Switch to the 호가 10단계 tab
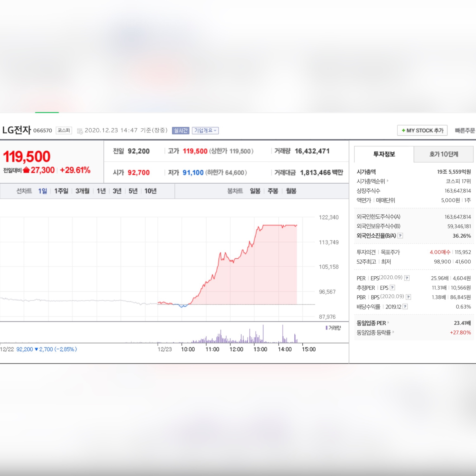This screenshot has height=476, width=476. pos(443,154)
